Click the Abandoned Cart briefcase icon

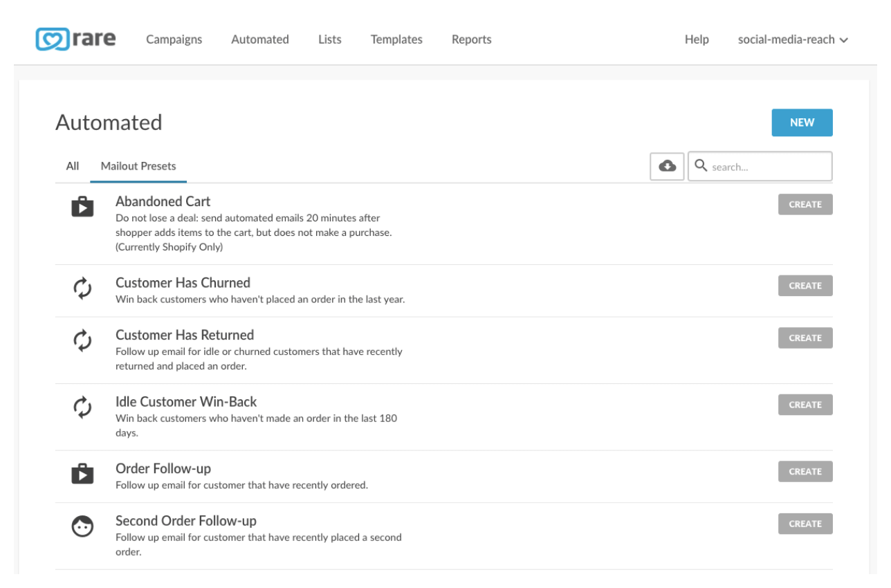tap(82, 206)
